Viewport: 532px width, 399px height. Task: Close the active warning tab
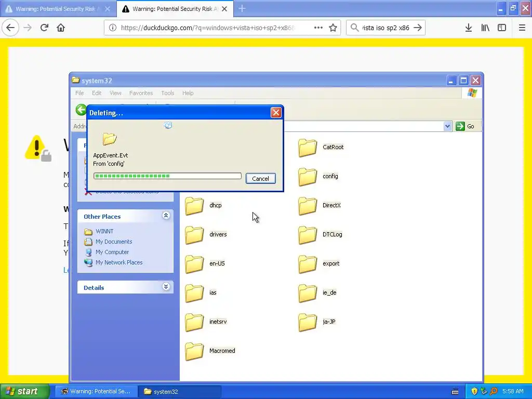tap(224, 9)
